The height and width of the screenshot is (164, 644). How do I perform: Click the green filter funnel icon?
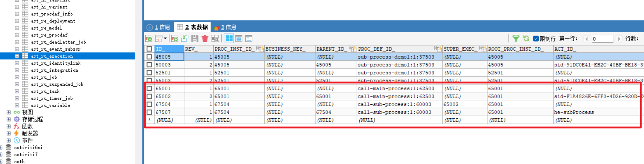[x=516, y=39]
